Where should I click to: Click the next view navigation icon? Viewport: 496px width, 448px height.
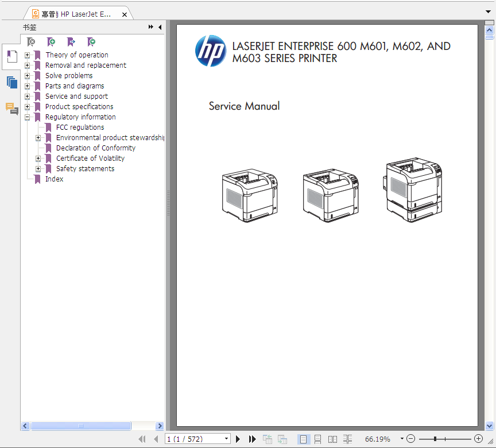pyautogui.click(x=282, y=439)
